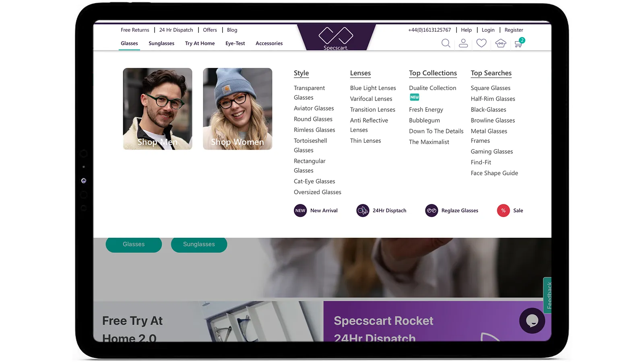Open the Free Try At Home 2.0 banner
644x362 pixels.
[208, 322]
